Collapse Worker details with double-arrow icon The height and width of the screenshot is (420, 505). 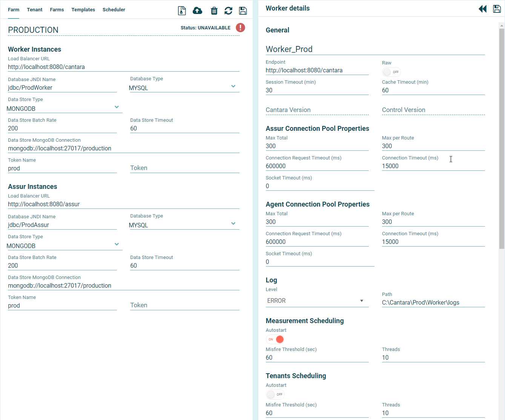click(482, 9)
